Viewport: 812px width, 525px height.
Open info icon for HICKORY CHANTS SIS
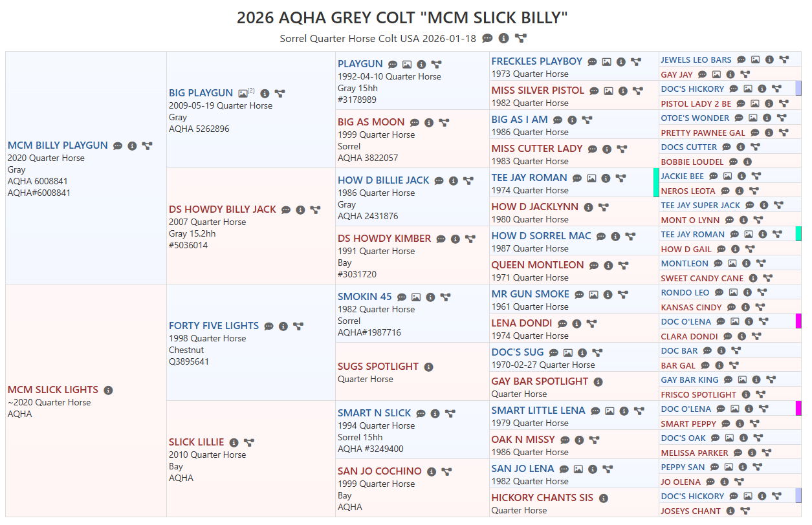pos(603,498)
